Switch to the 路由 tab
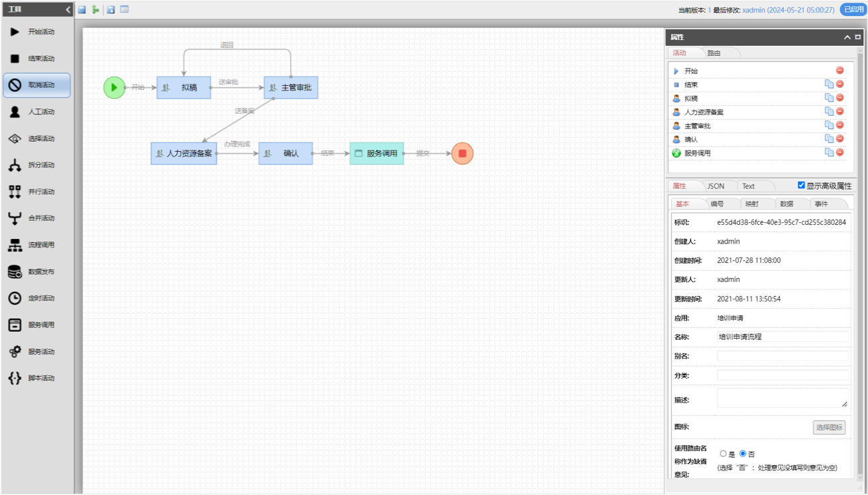868x495 pixels. click(714, 53)
